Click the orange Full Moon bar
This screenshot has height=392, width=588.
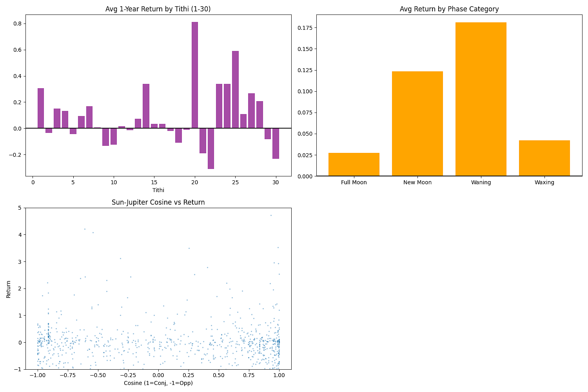coord(354,164)
